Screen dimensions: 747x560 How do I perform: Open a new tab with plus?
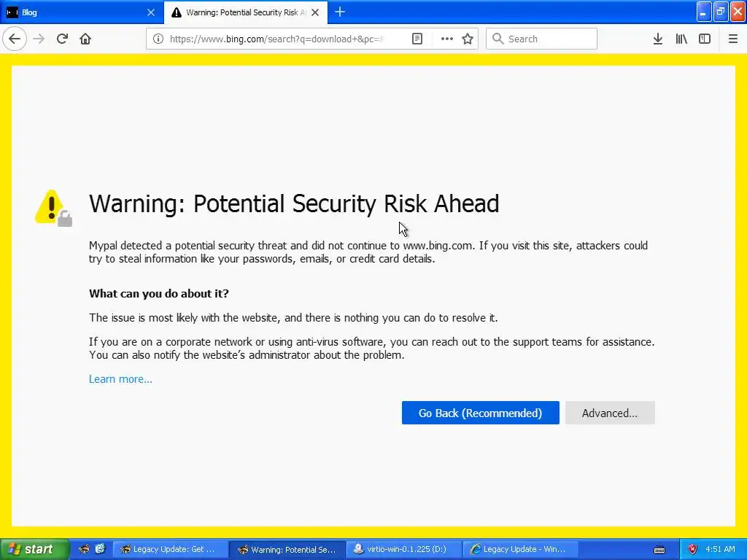pyautogui.click(x=340, y=12)
